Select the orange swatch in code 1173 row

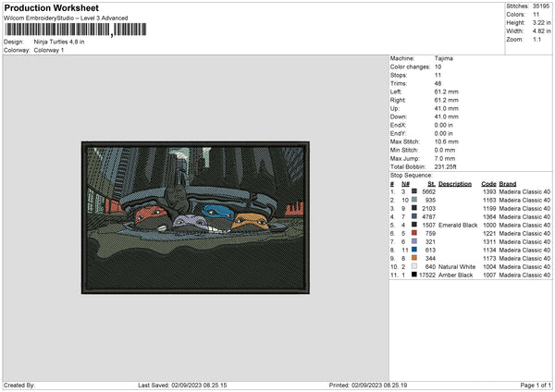[x=414, y=258]
